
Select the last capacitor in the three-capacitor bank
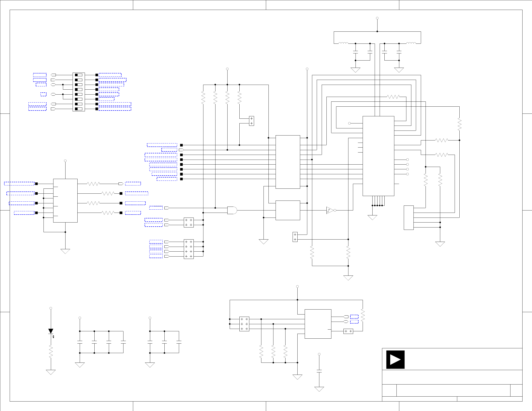179,342
